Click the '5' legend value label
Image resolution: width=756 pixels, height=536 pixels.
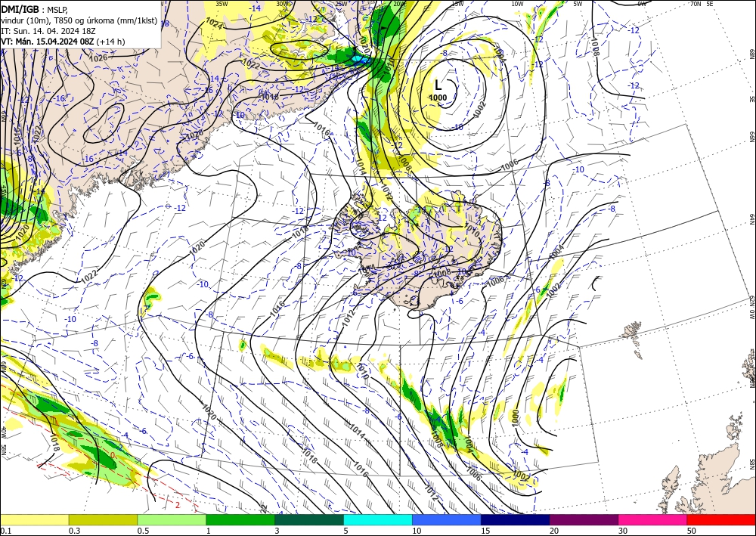pos(346,531)
